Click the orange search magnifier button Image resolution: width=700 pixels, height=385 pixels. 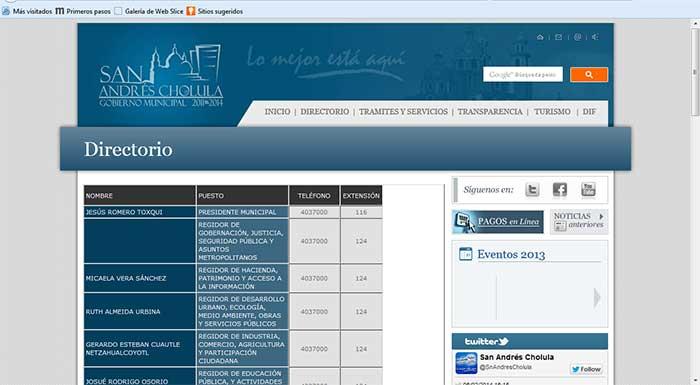click(x=589, y=75)
